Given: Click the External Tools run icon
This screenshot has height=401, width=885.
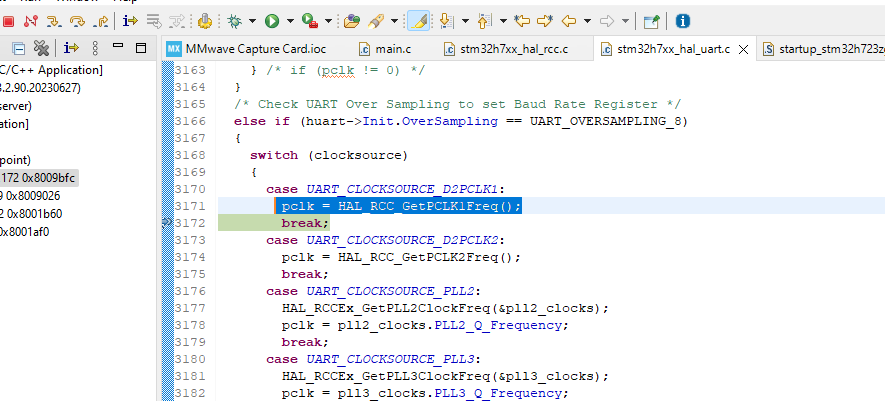Looking at the screenshot, I should (309, 21).
